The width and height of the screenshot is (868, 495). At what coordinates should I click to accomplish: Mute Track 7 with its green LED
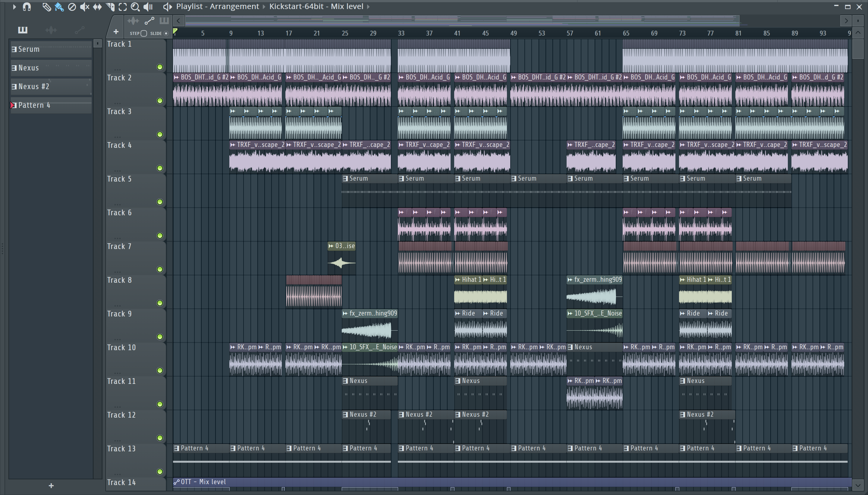point(159,269)
